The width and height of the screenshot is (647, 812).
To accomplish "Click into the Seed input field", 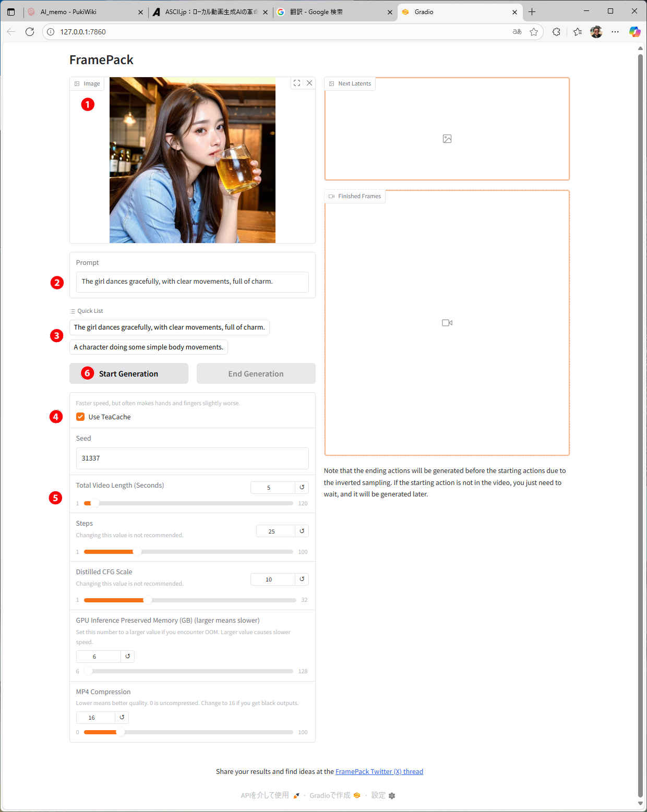I will tap(192, 458).
